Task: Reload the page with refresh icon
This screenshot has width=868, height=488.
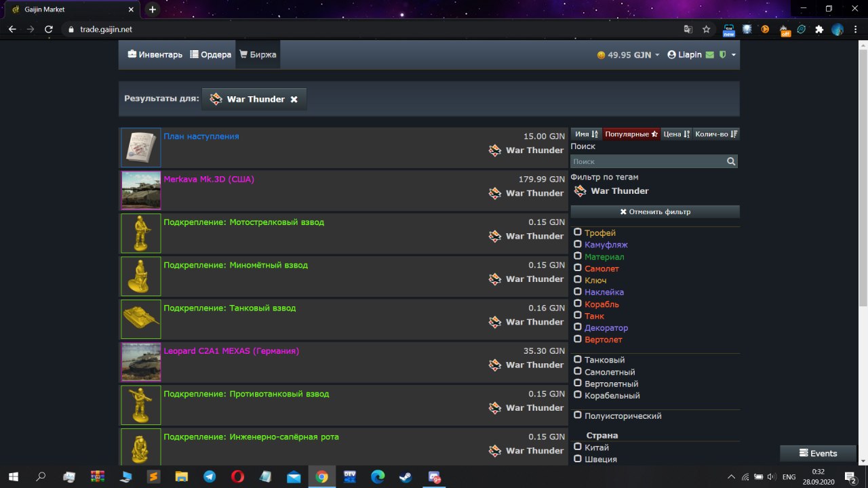Action: 49,29
